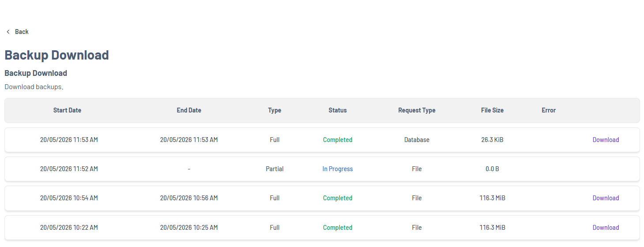Image resolution: width=644 pixels, height=247 pixels.
Task: Click the File Size column header
Action: (x=492, y=110)
